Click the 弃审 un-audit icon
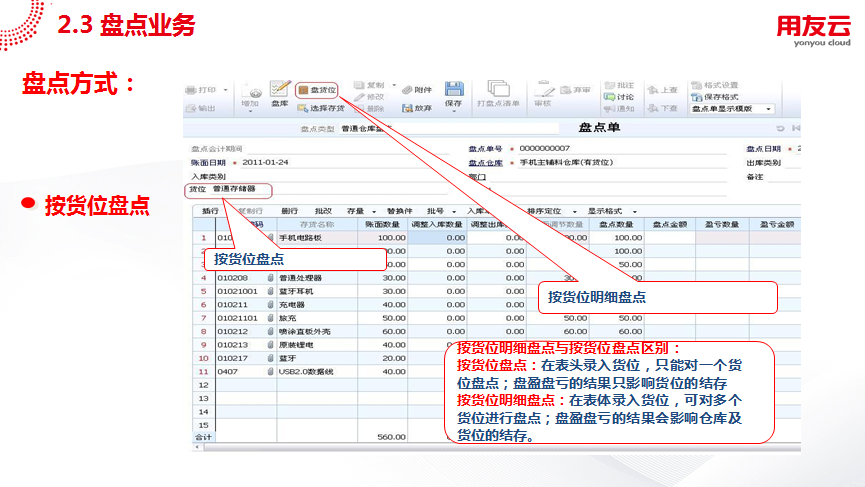Screen dimensions: 865x487 pyautogui.click(x=565, y=90)
